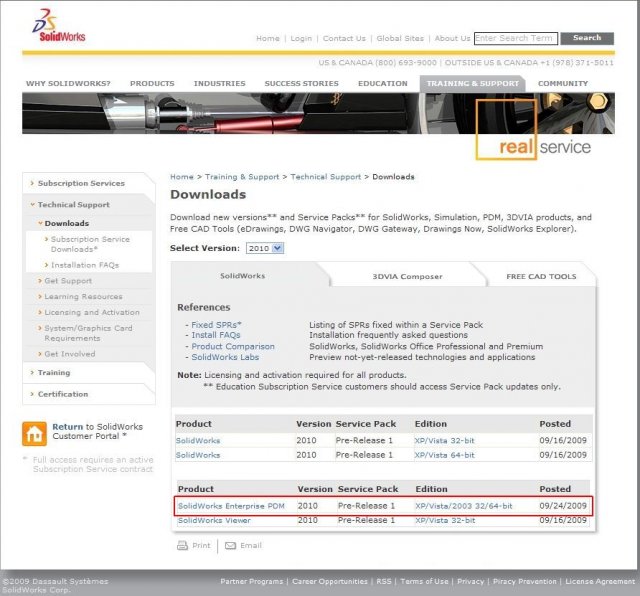Open Subscription Service Downloads sidebar link
This screenshot has width=640, height=596.
pyautogui.click(x=90, y=244)
